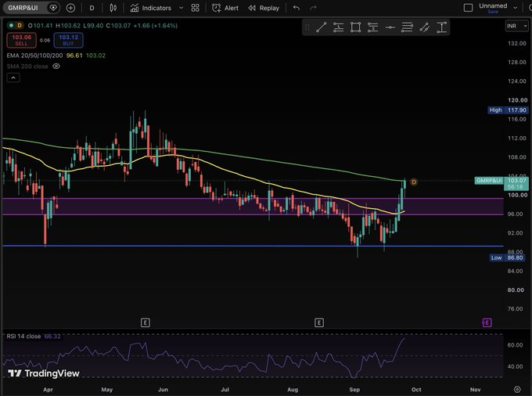
Task: Click the orange D data-delay badge in legend
Action: point(20,25)
